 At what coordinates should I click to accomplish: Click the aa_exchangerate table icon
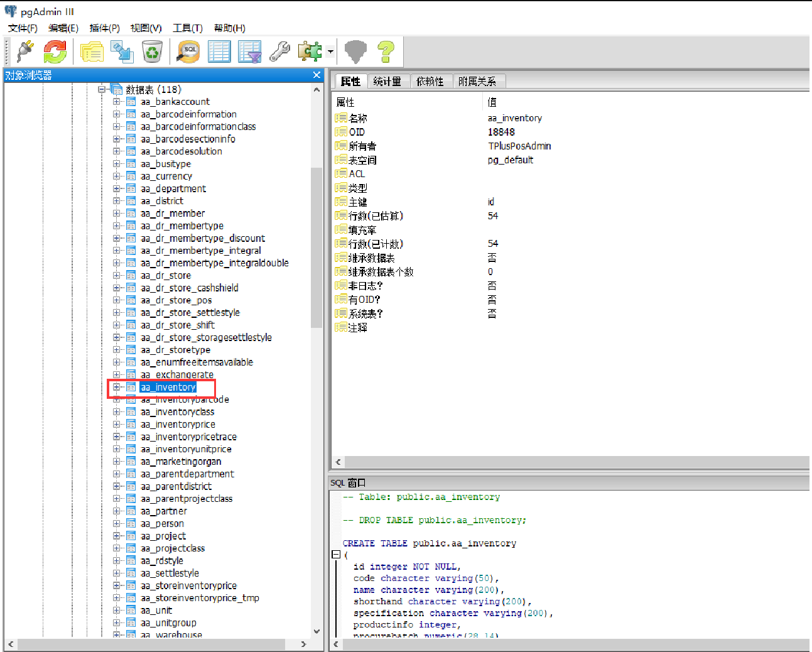coord(131,374)
